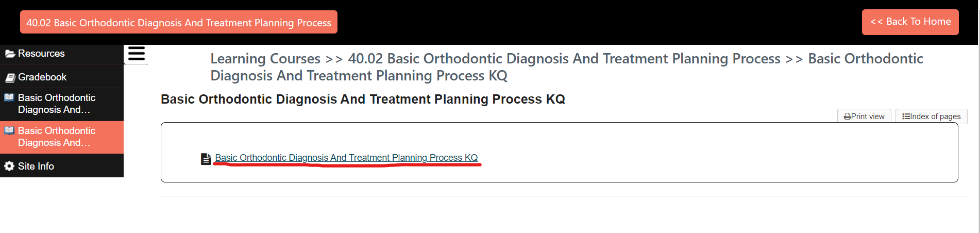Open the Site Info label in the sidebar
980x233 pixels.
36,166
